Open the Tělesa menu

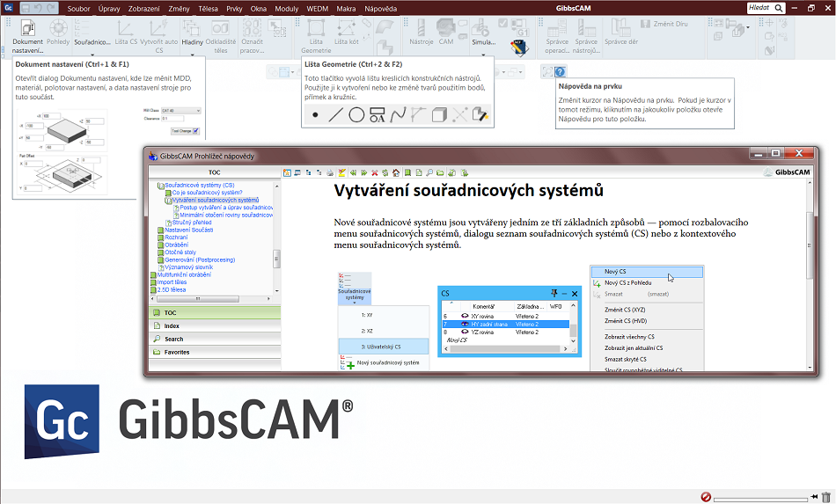click(x=208, y=8)
